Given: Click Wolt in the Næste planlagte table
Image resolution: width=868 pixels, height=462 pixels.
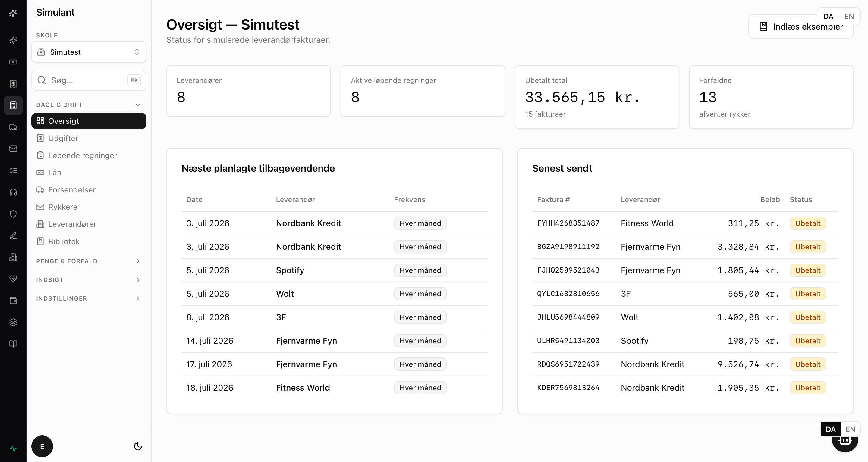Looking at the screenshot, I should click(285, 294).
